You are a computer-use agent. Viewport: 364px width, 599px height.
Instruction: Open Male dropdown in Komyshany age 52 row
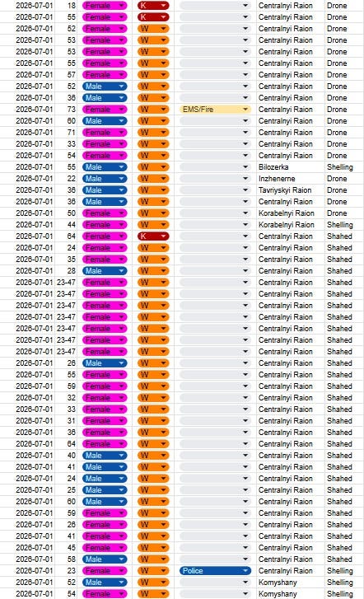pyautogui.click(x=105, y=583)
